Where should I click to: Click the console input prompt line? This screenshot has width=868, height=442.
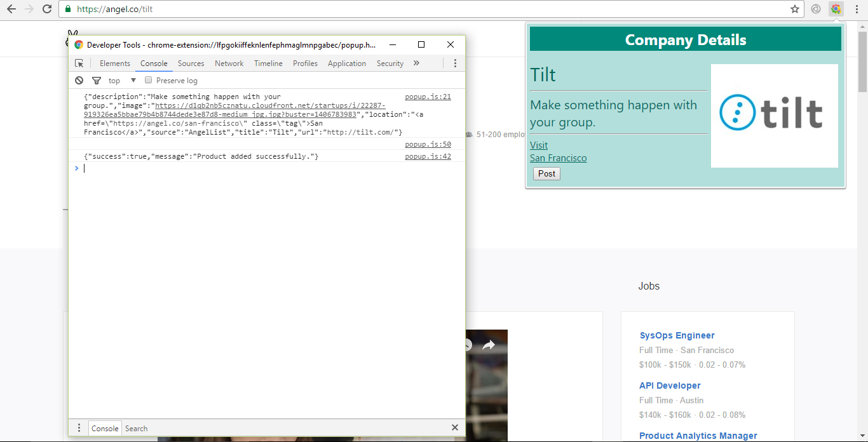tap(267, 168)
